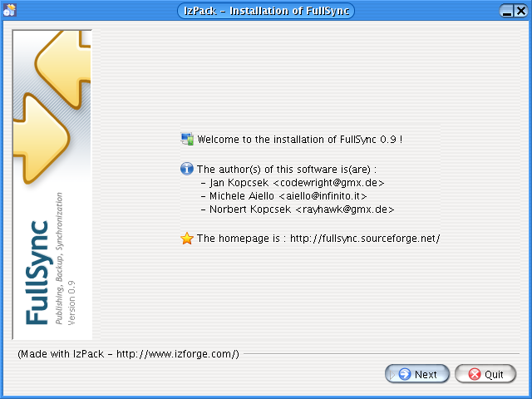The width and height of the screenshot is (532, 399).
Task: Click the IzPack window icon in title bar
Action: [x=9, y=10]
